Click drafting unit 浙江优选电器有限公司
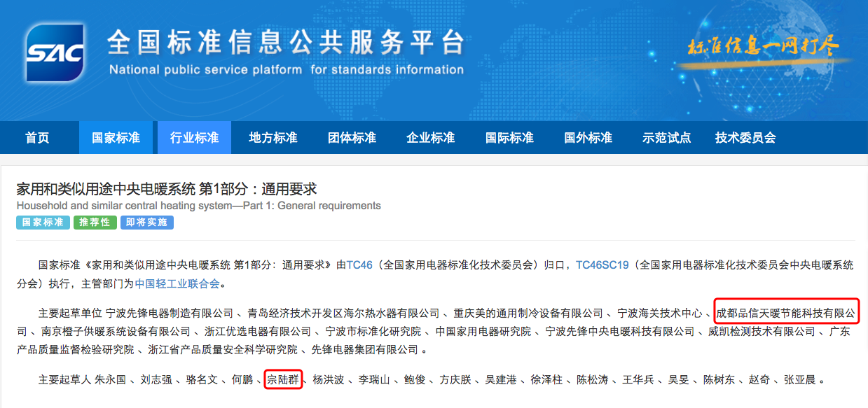Image resolution: width=868 pixels, height=408 pixels. tap(257, 331)
